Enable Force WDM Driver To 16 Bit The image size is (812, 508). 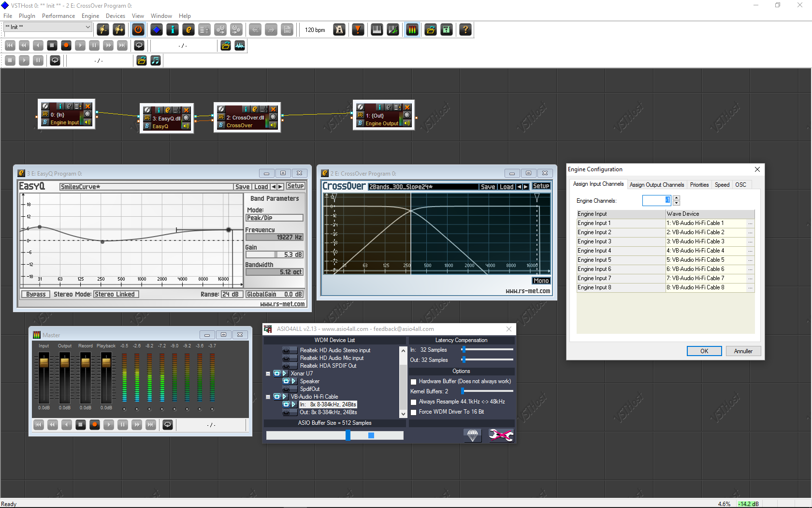click(413, 412)
